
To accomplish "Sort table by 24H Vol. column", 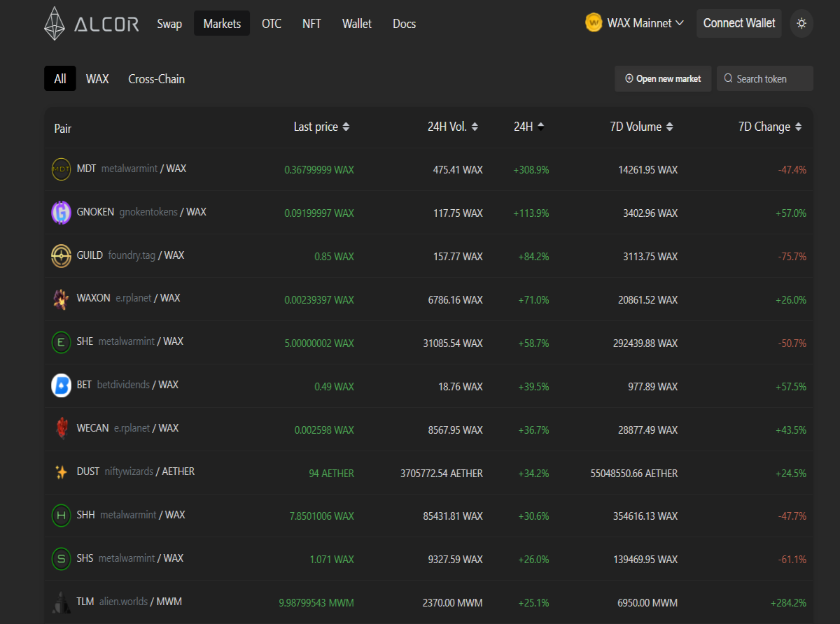I will click(x=454, y=127).
